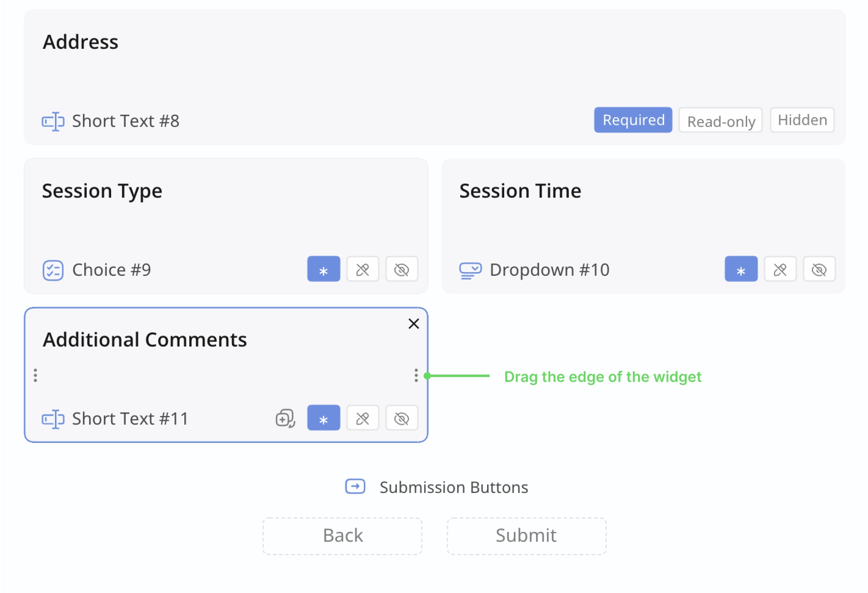Toggle required asterisk for Session Type
This screenshot has width=868, height=593.
point(324,269)
